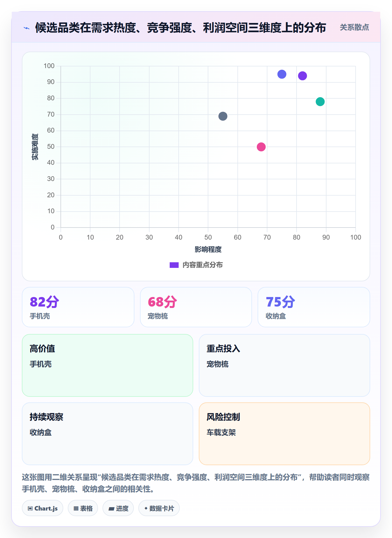Open the 82分 手机壳 score card
The image size is (392, 538).
click(78, 307)
